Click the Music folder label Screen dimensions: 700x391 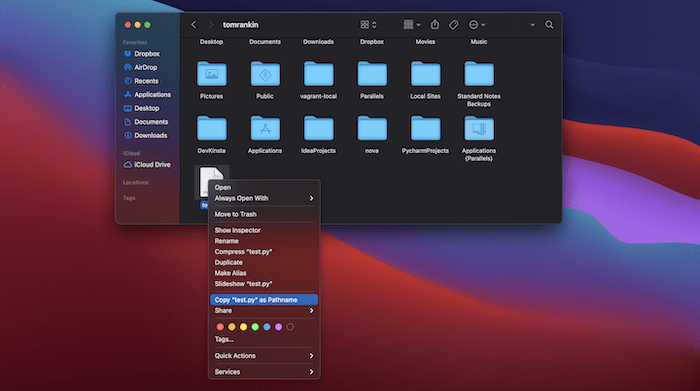tap(479, 42)
